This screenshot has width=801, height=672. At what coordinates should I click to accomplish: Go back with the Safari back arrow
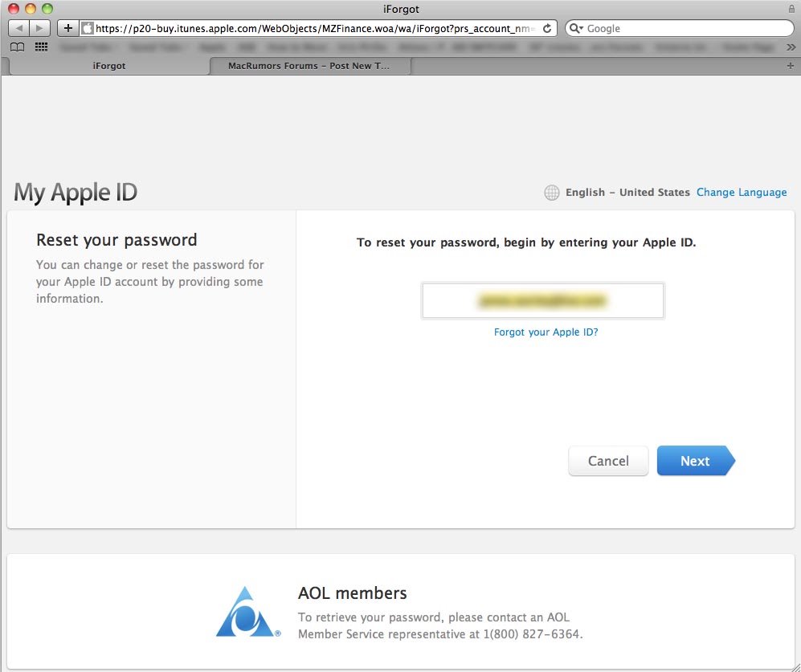click(19, 28)
